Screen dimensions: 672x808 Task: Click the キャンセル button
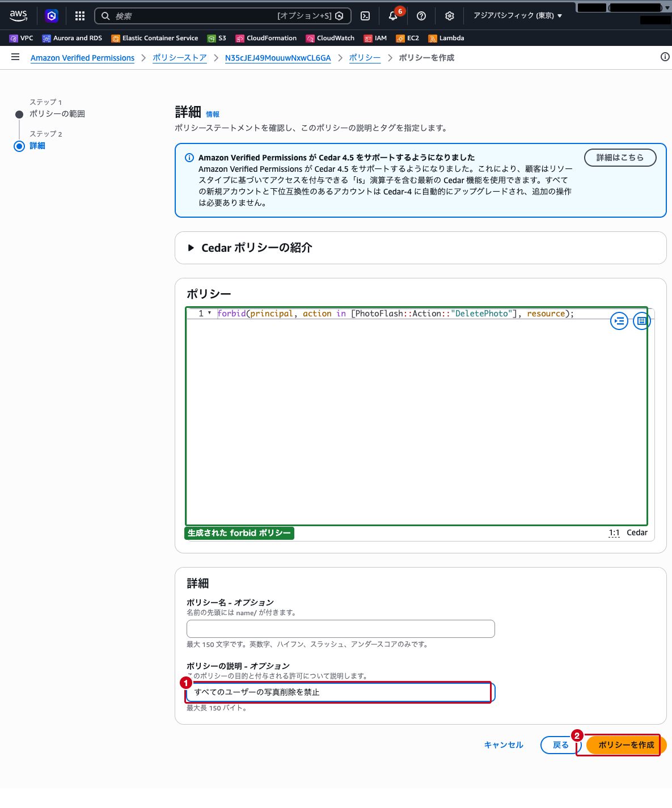[504, 745]
